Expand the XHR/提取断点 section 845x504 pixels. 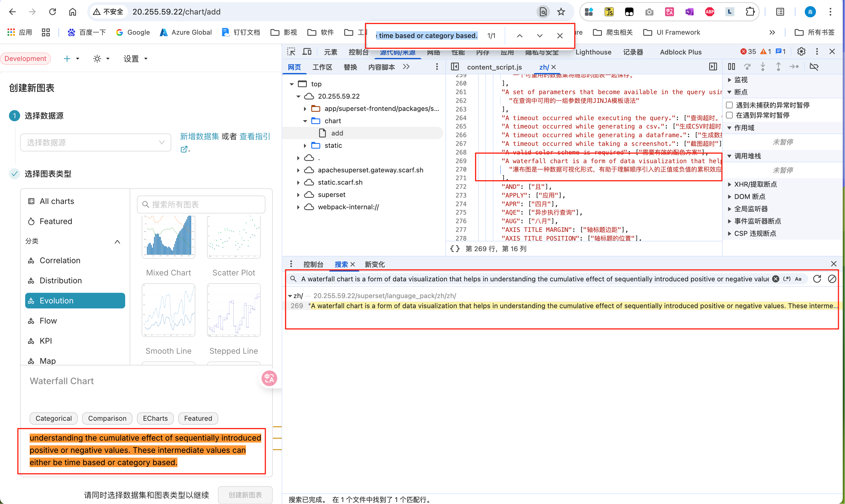[729, 184]
